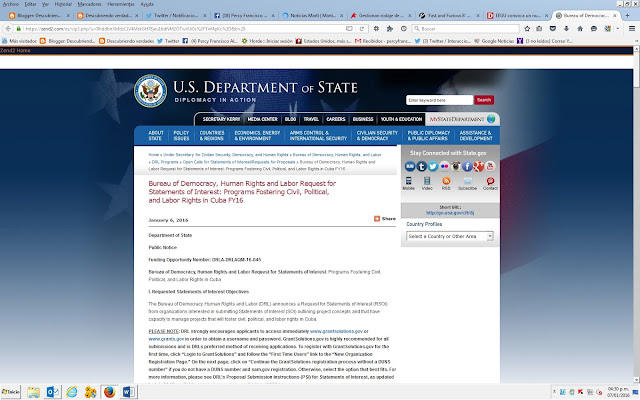Open Outlook from the taskbar

pos(53,392)
